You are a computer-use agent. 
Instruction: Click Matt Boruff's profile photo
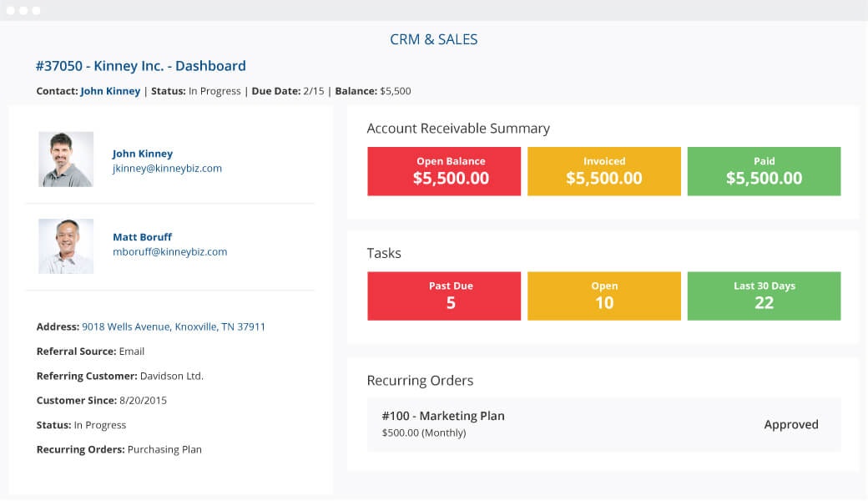coord(66,246)
